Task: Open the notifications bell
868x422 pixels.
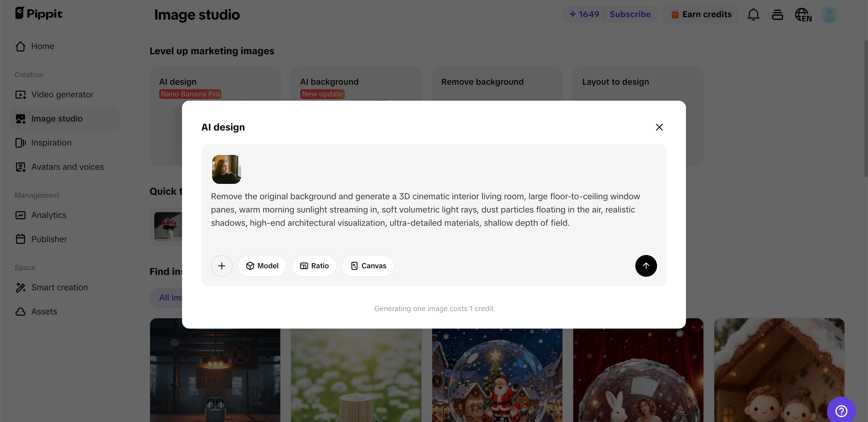Action: point(753,14)
